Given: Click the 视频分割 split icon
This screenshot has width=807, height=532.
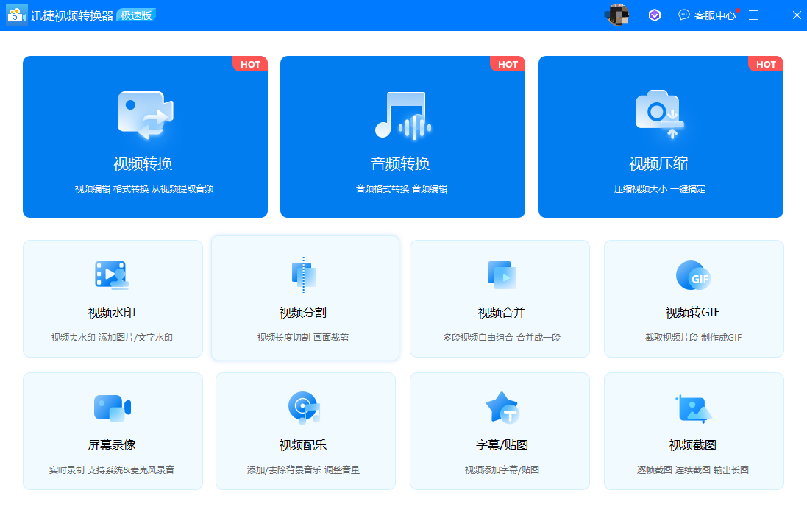Looking at the screenshot, I should (304, 274).
